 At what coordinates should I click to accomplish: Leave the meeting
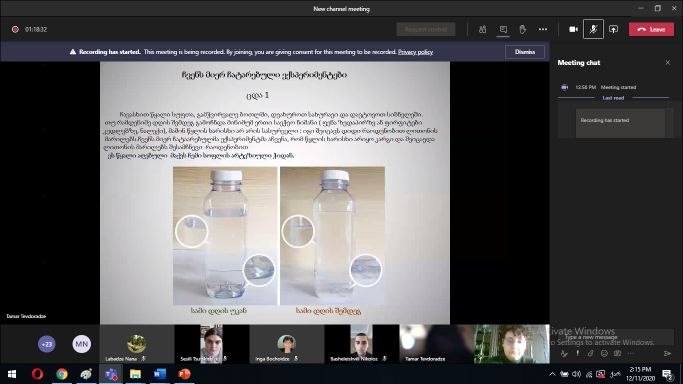click(651, 29)
